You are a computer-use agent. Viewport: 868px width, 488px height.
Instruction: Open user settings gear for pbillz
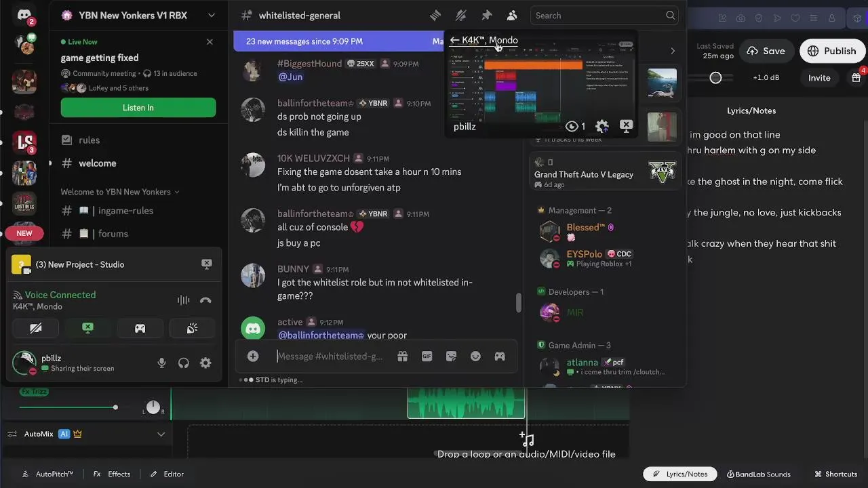(205, 363)
